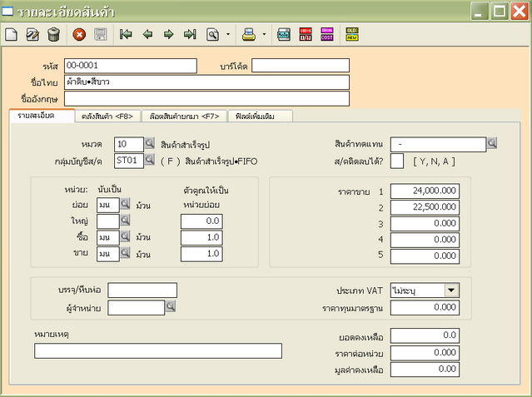The height and width of the screenshot is (397, 532).
Task: Switch to the คลังสินค้า <F8> tab
Action: pyautogui.click(x=107, y=116)
